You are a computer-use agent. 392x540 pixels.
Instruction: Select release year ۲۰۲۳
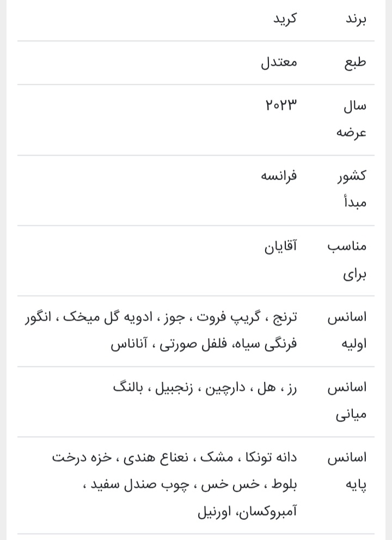pyautogui.click(x=281, y=105)
